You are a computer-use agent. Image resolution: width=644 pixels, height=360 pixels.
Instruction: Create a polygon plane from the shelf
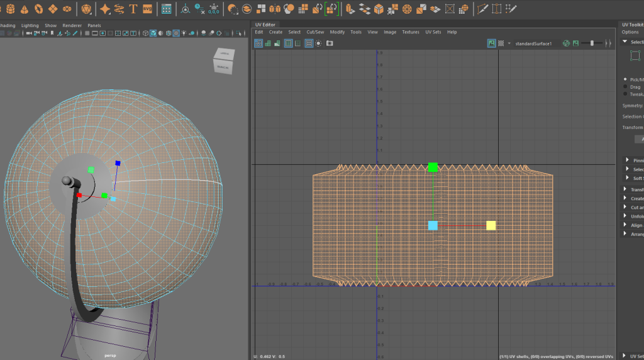[x=53, y=9]
